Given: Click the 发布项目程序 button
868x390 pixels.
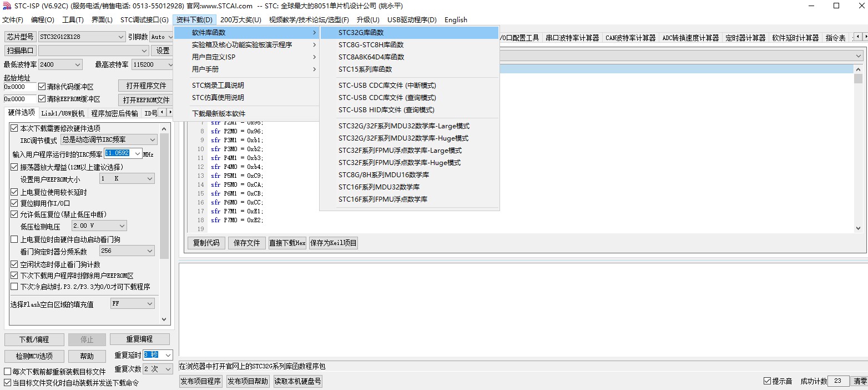Looking at the screenshot, I should (x=201, y=381).
